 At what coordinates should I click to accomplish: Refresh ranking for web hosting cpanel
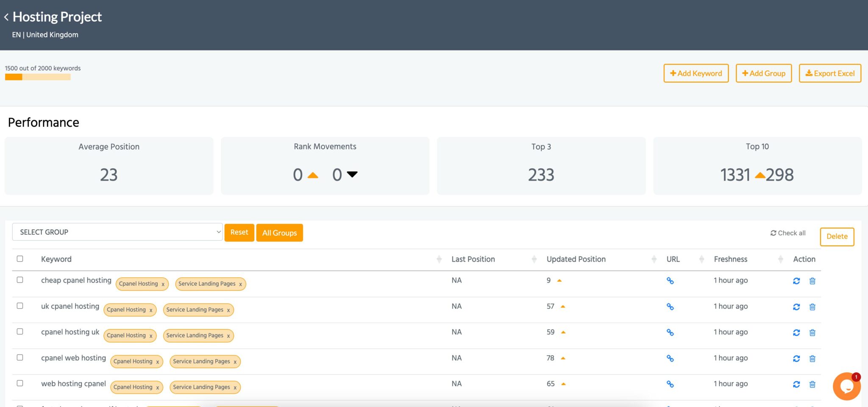coord(797,384)
